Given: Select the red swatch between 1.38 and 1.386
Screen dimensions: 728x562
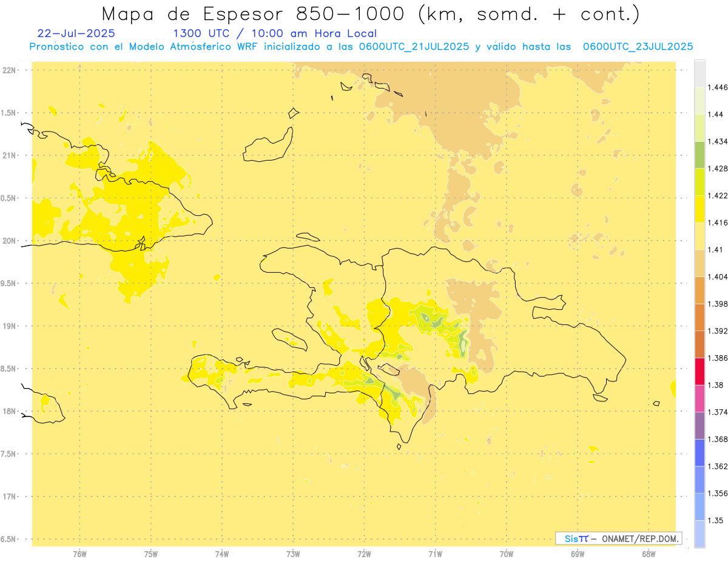Looking at the screenshot, I should pyautogui.click(x=699, y=371).
